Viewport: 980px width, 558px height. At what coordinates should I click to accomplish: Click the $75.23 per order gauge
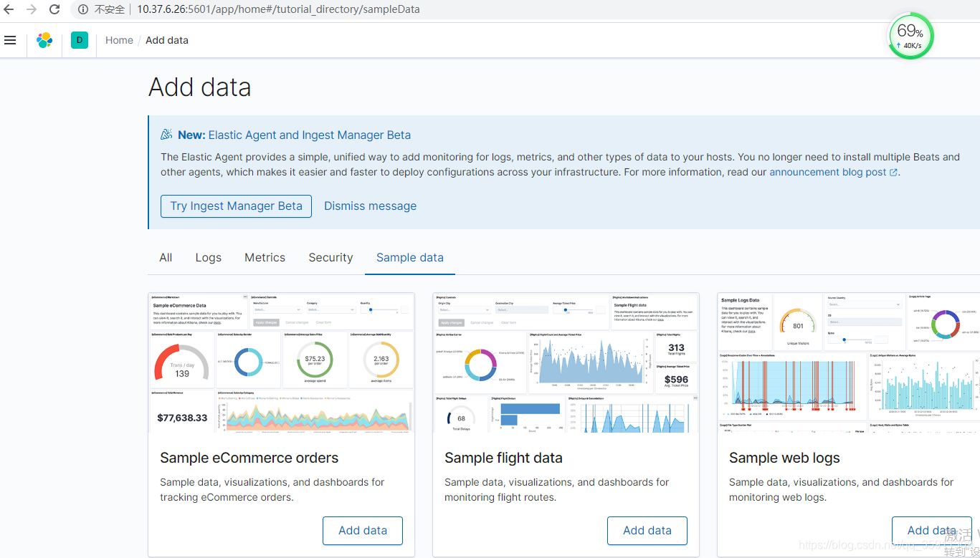pos(315,360)
